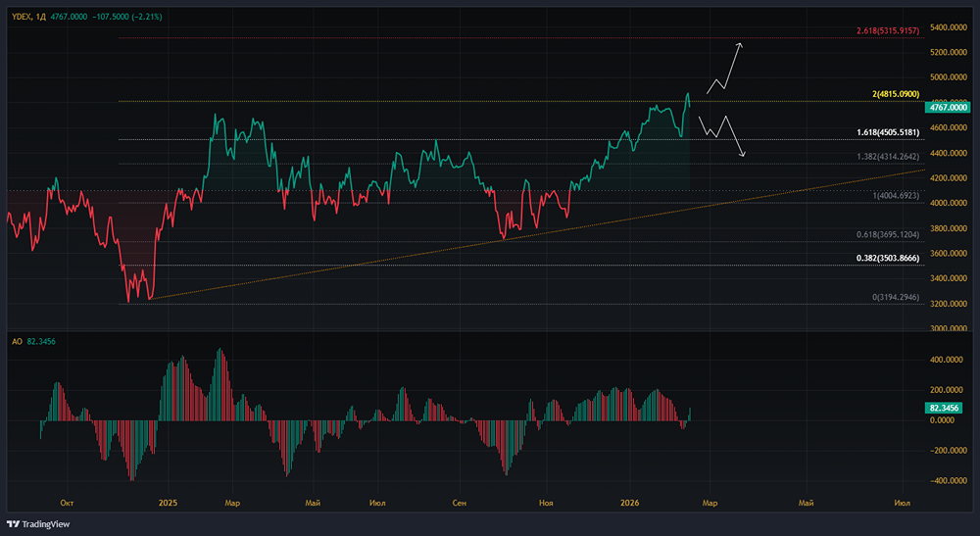Viewport: 980px width, 536px height.
Task: Select the red 2.618 Fibonacci level label
Action: coord(888,31)
